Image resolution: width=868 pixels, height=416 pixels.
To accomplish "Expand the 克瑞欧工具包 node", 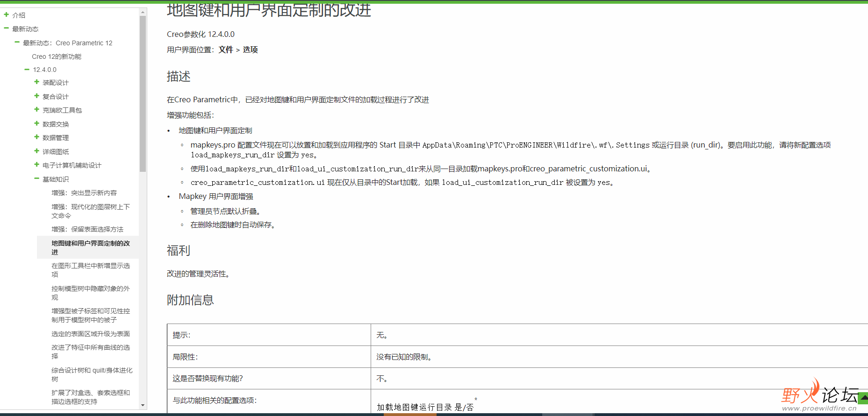I will 36,110.
